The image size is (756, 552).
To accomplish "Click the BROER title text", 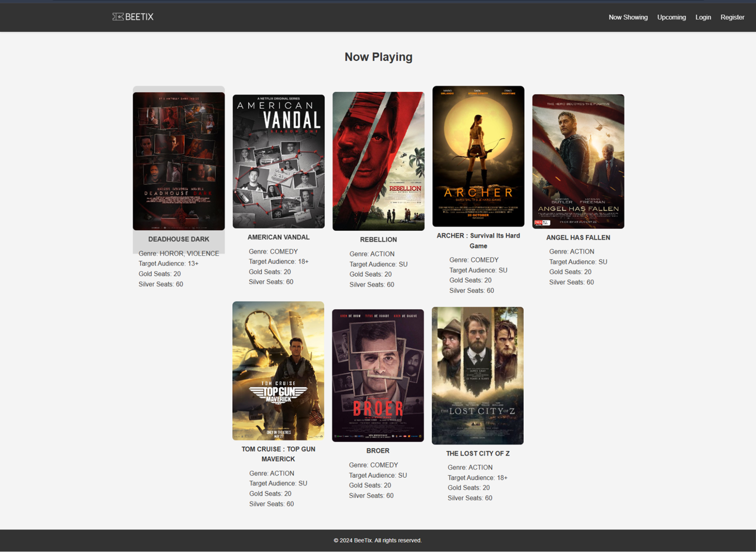I will [378, 451].
